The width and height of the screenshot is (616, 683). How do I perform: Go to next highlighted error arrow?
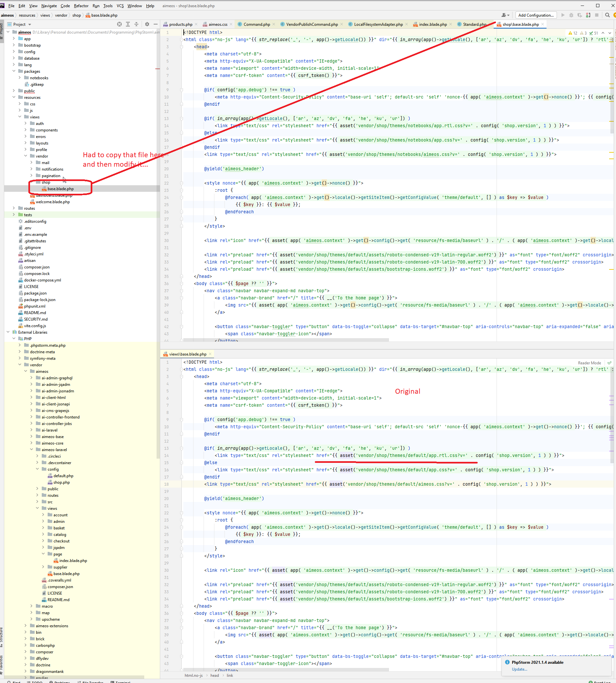[x=609, y=33]
